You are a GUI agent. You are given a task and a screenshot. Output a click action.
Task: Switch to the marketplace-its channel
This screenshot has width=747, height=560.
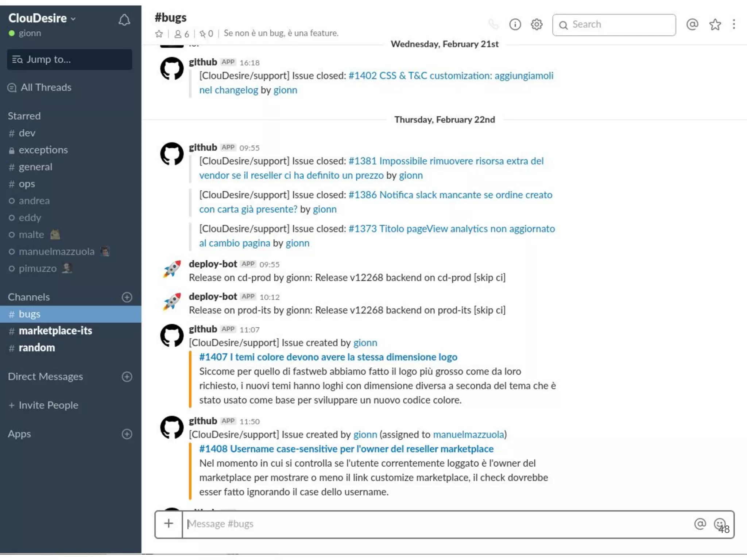(x=55, y=331)
